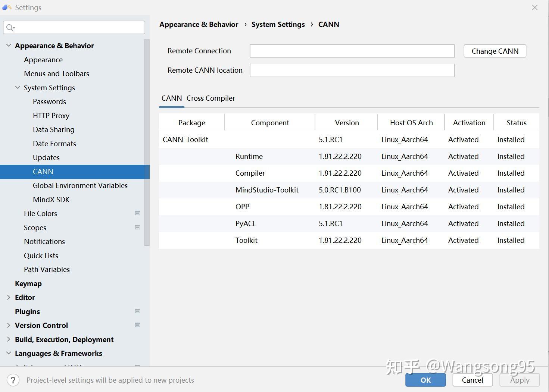Open the Date Formats page
Image resolution: width=549 pixels, height=392 pixels.
coord(54,144)
